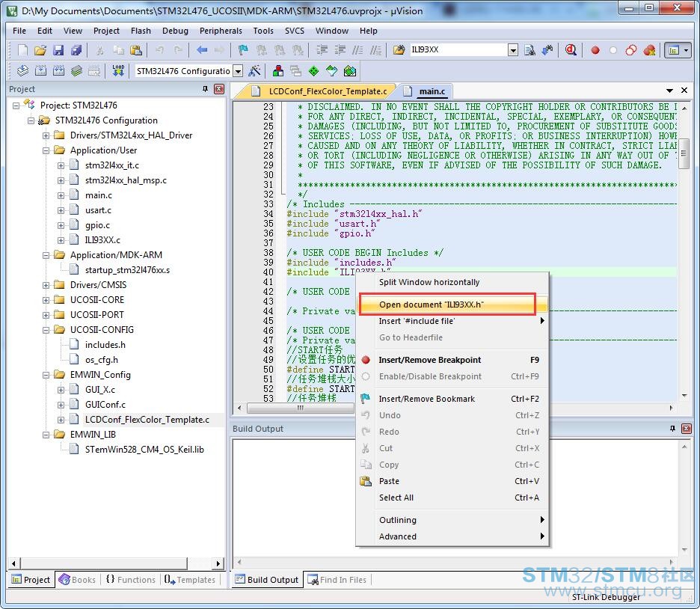Open the Find In Files output tab
Viewport: 700px width, 609px height.
337,580
